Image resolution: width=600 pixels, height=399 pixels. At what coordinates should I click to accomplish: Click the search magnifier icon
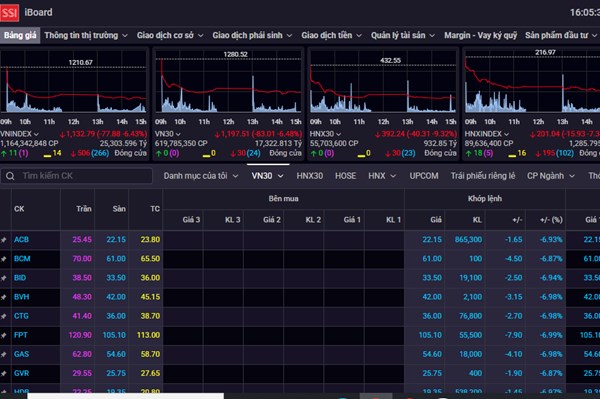pos(10,176)
